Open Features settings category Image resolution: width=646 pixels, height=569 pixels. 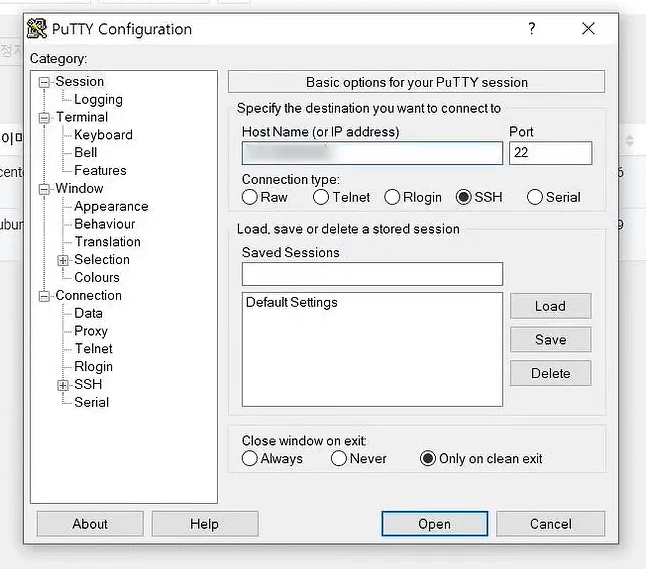tap(100, 171)
